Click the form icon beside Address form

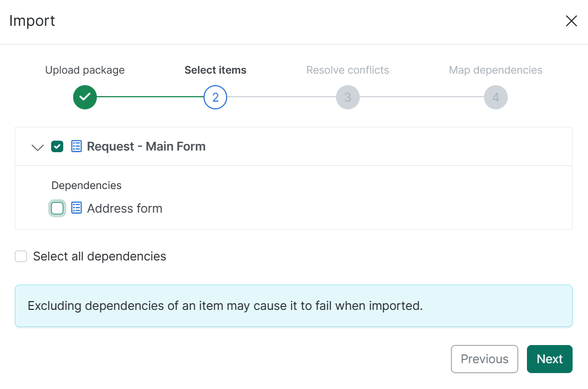tap(76, 208)
